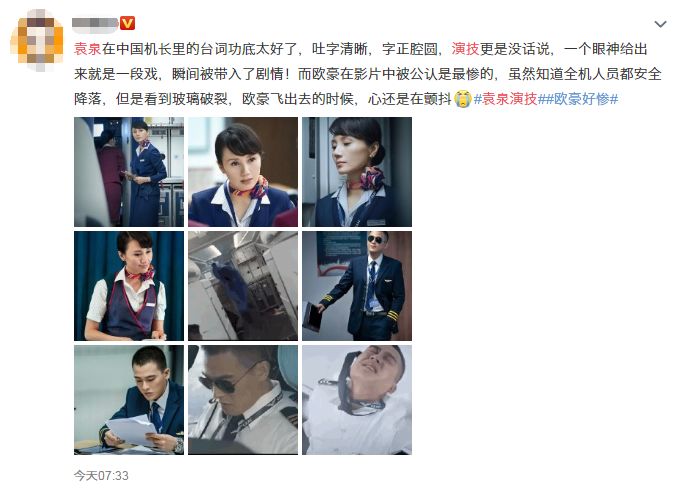The width and height of the screenshot is (678, 499).
Task: Open the post options chevron dropdown
Action: 660,24
